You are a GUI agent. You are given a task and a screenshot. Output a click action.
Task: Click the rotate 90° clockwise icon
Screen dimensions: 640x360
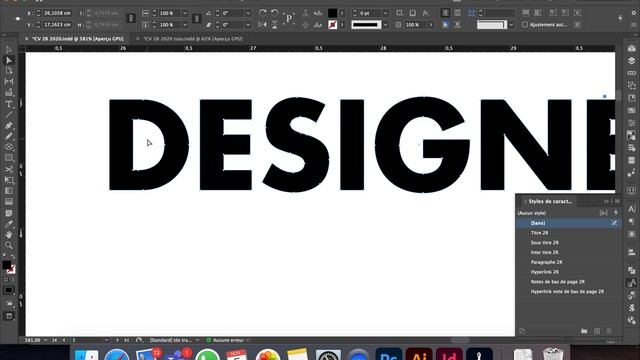(x=262, y=13)
